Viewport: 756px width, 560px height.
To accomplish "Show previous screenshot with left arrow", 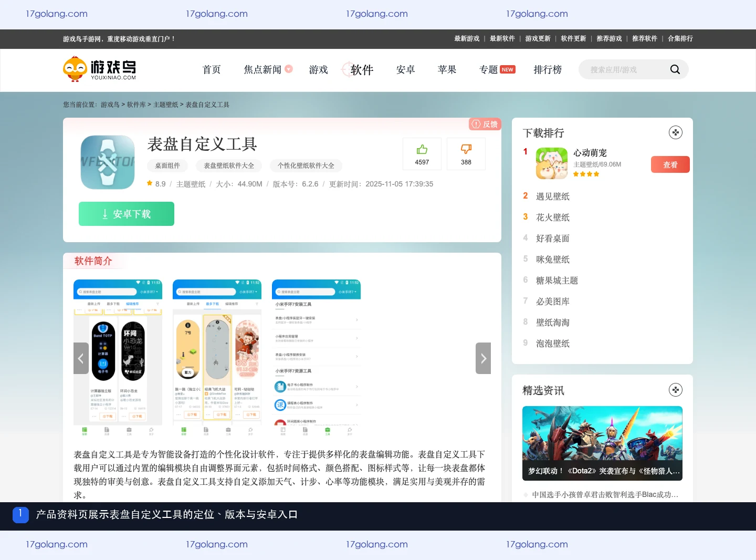I will [x=81, y=358].
